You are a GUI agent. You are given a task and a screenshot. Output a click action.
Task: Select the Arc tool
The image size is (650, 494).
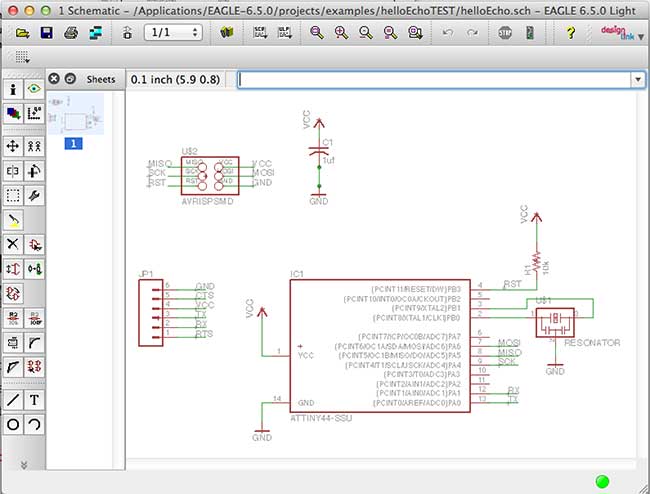pos(34,424)
